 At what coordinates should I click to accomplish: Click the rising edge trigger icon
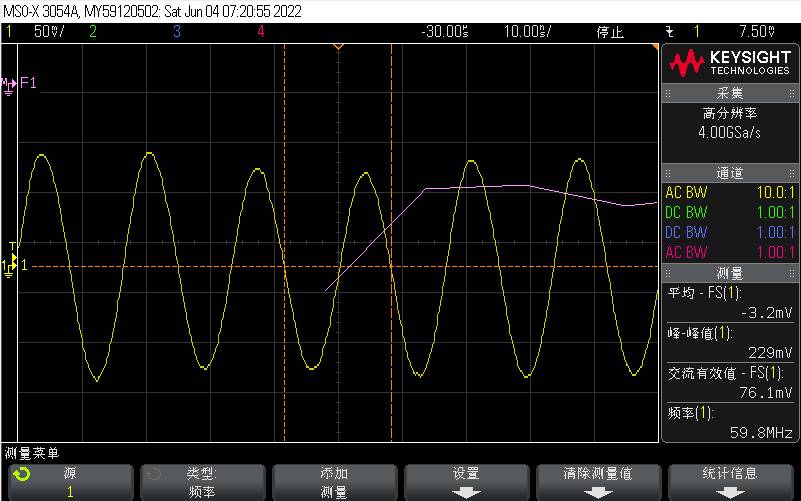click(x=668, y=32)
